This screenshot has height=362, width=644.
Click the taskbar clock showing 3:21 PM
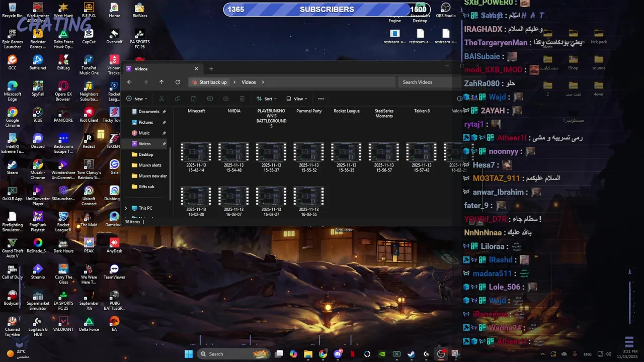click(627, 354)
